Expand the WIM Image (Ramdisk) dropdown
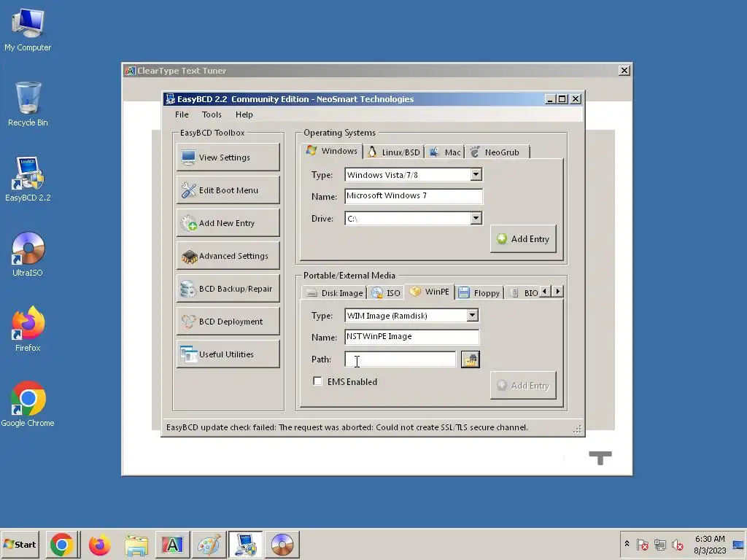Image resolution: width=747 pixels, height=560 pixels. [472, 315]
